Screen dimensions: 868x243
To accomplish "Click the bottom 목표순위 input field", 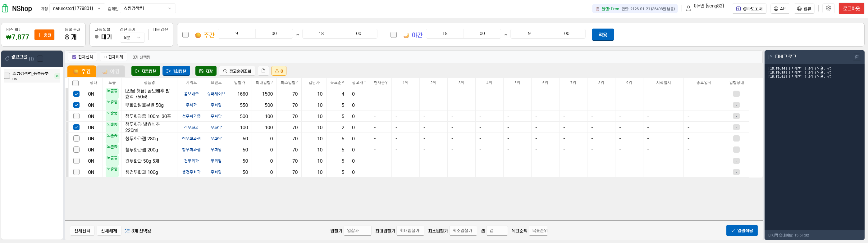I will coord(538,231).
